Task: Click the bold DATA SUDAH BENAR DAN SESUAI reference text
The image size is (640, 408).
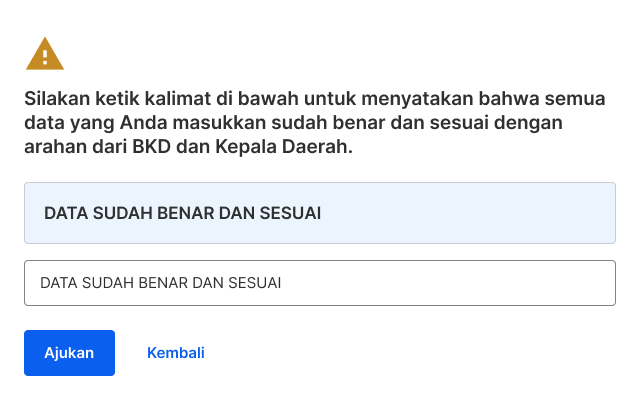Action: tap(182, 213)
